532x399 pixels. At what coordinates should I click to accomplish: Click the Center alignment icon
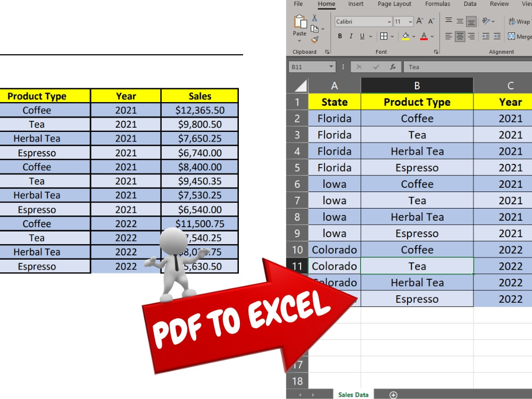pyautogui.click(x=460, y=37)
